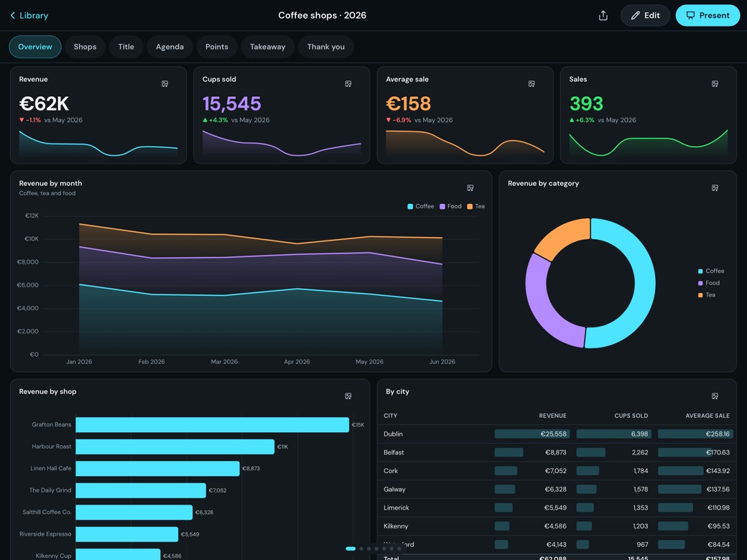Image resolution: width=747 pixels, height=560 pixels.
Task: Toggle Tea series in month chart legend
Action: pyautogui.click(x=476, y=206)
